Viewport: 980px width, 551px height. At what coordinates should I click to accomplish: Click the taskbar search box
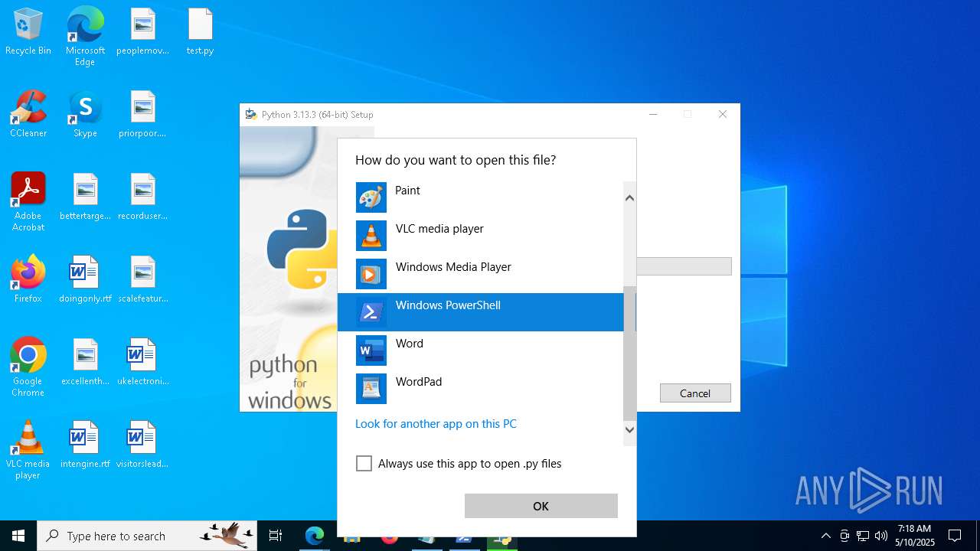148,536
